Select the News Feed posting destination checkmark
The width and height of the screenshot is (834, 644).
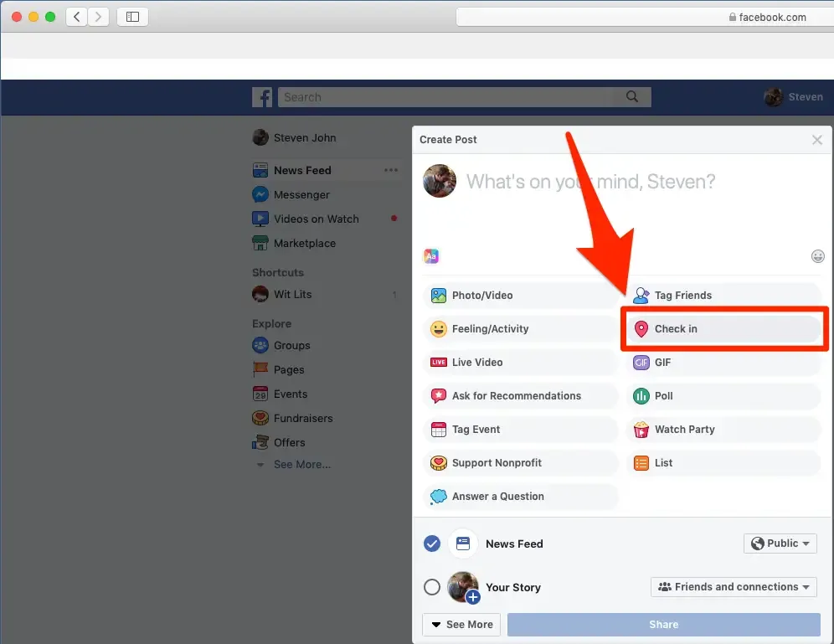click(432, 543)
